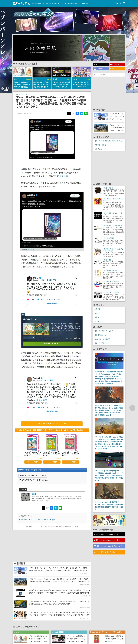Click ニュース breadcrumb link
Image resolution: width=138 pixels, height=644 pixels.
[25, 94]
